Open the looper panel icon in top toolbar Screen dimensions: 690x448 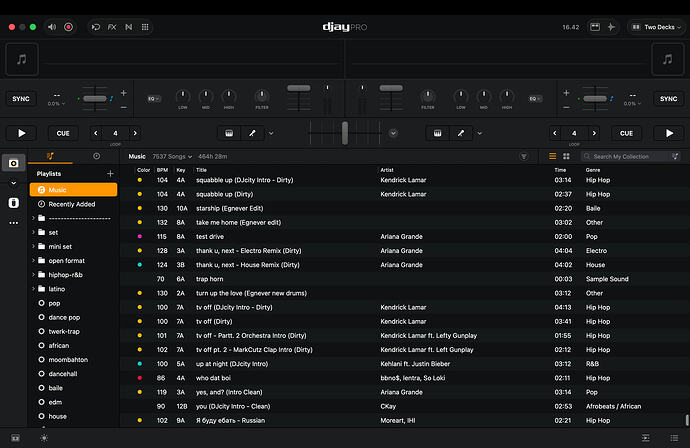click(x=95, y=27)
